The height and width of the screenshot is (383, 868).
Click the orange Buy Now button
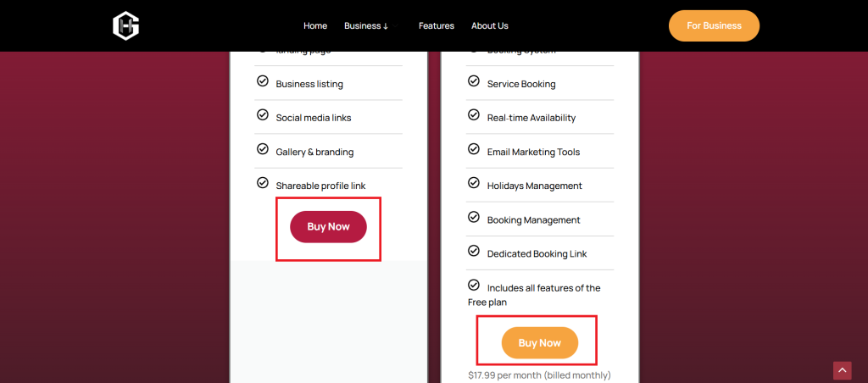(540, 343)
